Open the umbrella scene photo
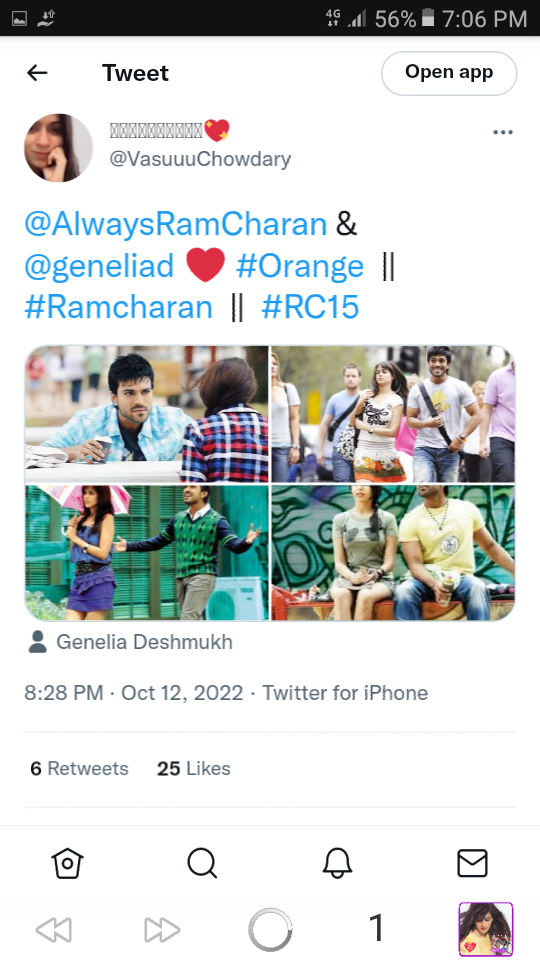The height and width of the screenshot is (960, 540). (147, 553)
